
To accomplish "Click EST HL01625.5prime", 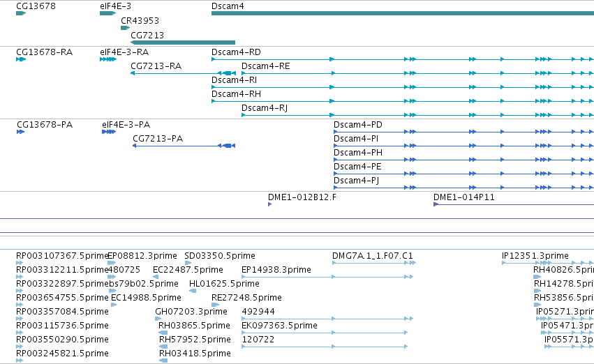I will point(224,285).
